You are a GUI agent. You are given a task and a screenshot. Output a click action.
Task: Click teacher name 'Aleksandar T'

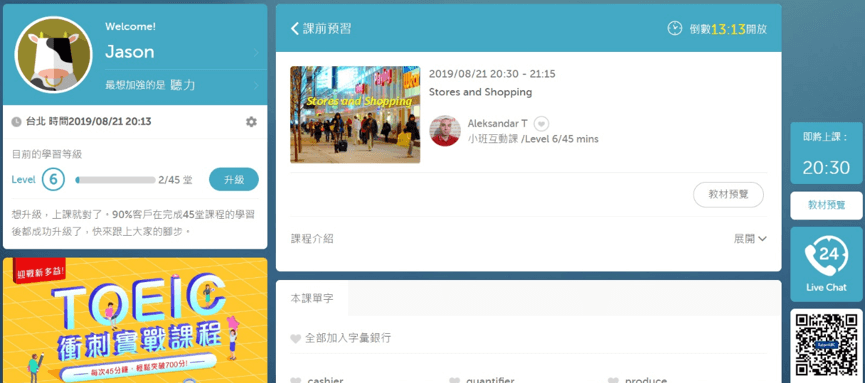[x=498, y=124]
